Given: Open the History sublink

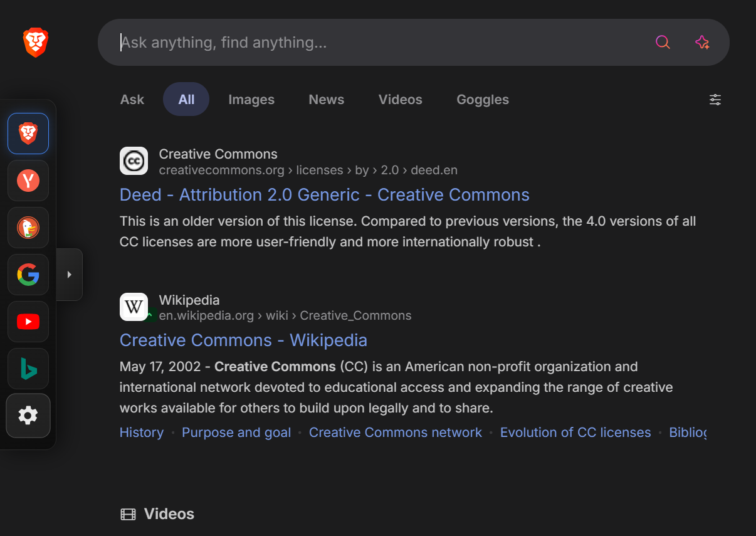Looking at the screenshot, I should [x=142, y=433].
